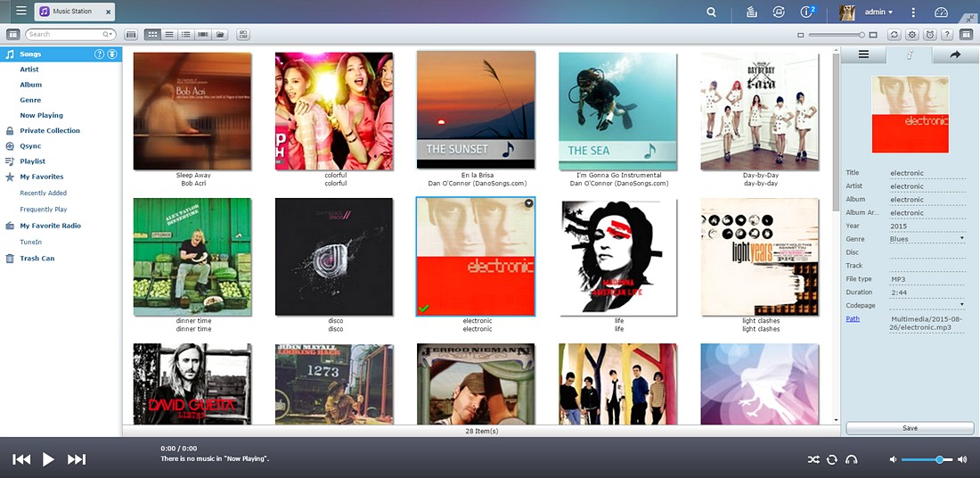Open the Genre Blues dropdown
Viewport: 980px width, 478px height.
point(927,239)
